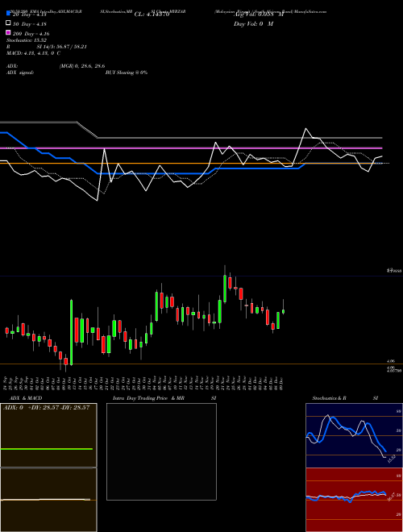Click the 'ADX: 0 +DY: 28.57 -DY: 28.57' readout
Viewport: 403px width, 532px height.
pyautogui.click(x=46, y=407)
